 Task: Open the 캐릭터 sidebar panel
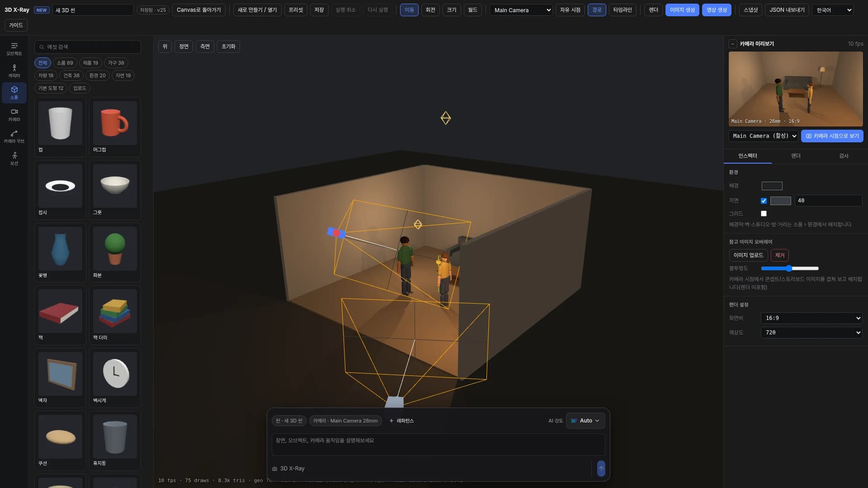click(x=14, y=71)
